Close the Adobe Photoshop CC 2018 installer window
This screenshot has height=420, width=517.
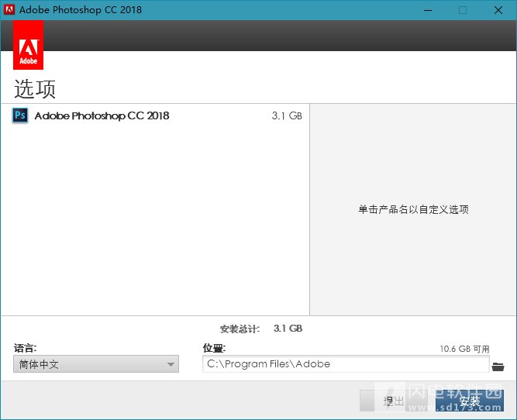(x=498, y=10)
